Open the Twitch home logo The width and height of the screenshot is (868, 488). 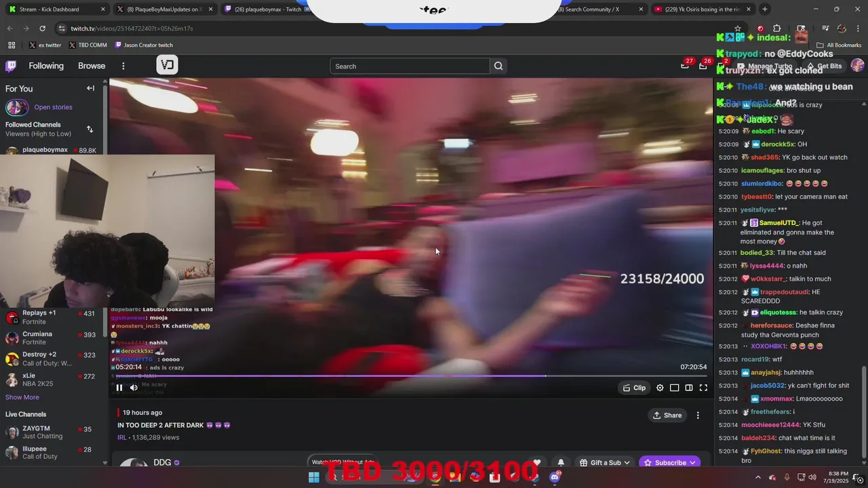[11, 66]
